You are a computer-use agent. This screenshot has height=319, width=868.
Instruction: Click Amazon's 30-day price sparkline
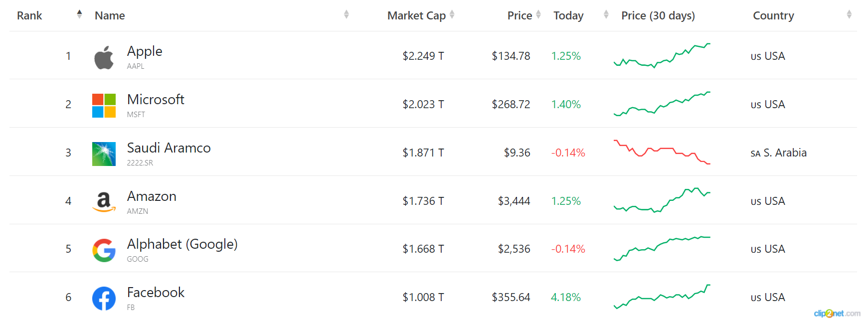point(662,200)
